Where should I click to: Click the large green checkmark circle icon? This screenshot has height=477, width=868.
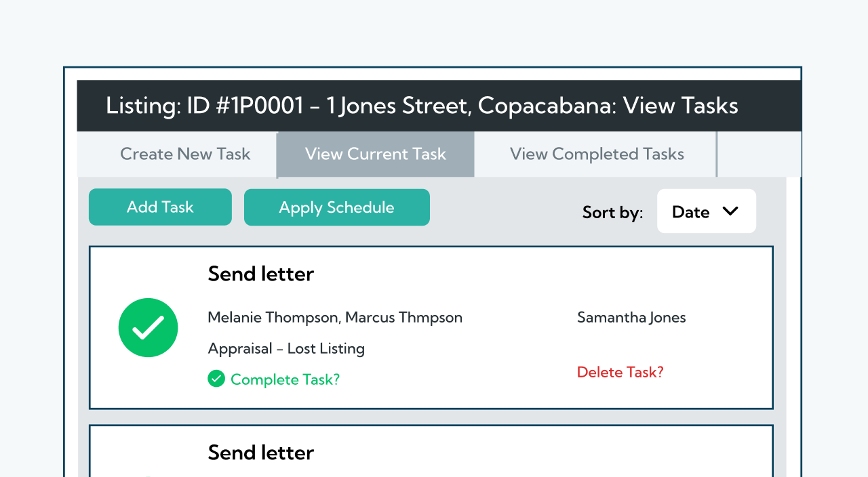(148, 328)
